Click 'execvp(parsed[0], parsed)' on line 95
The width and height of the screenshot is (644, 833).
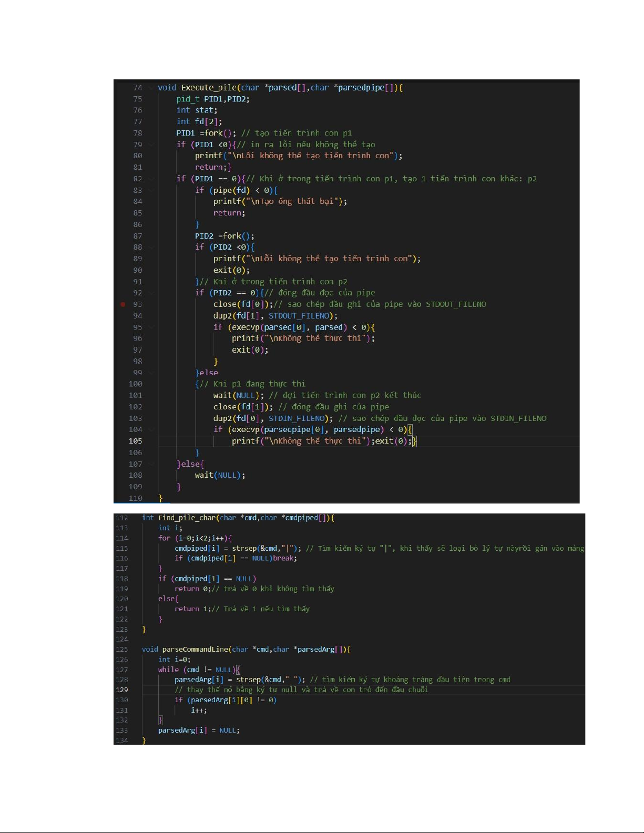click(x=288, y=327)
